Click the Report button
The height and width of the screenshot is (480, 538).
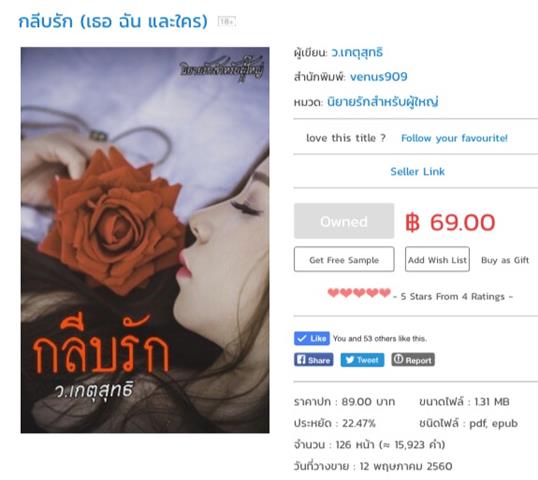pyautogui.click(x=413, y=360)
